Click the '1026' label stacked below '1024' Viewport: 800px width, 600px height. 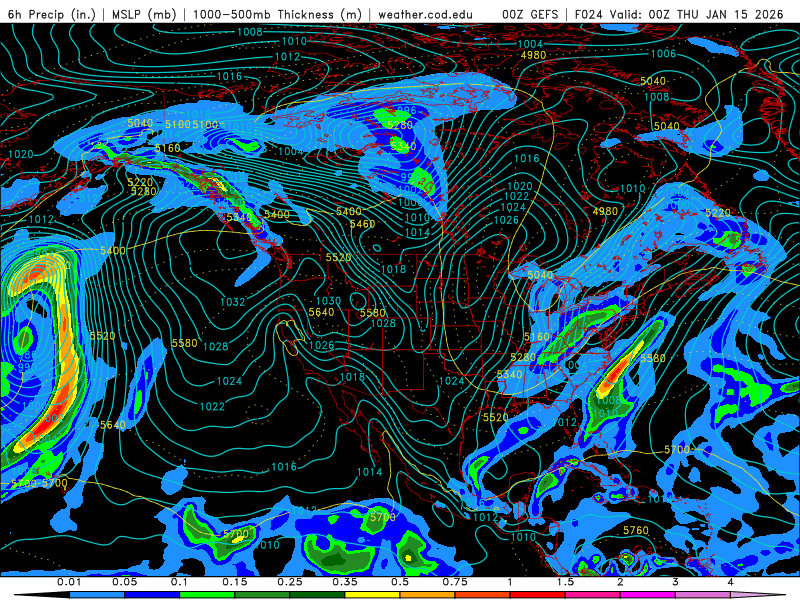(x=506, y=220)
